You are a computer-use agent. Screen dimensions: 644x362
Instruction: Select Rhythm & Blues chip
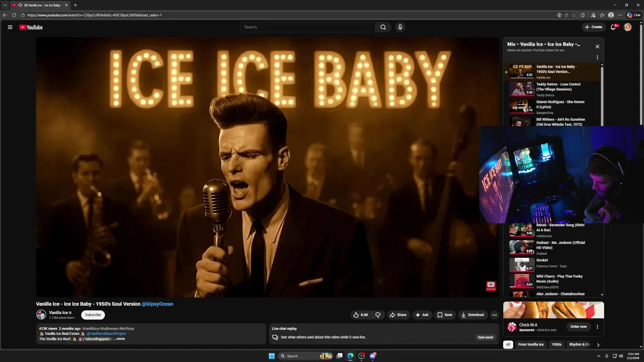(x=579, y=344)
